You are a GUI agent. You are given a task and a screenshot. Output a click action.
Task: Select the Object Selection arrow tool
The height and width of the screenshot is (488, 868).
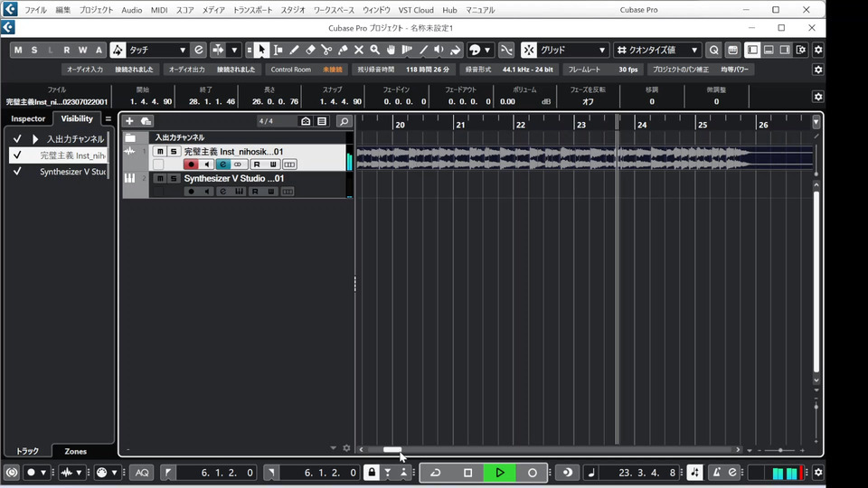(x=261, y=50)
